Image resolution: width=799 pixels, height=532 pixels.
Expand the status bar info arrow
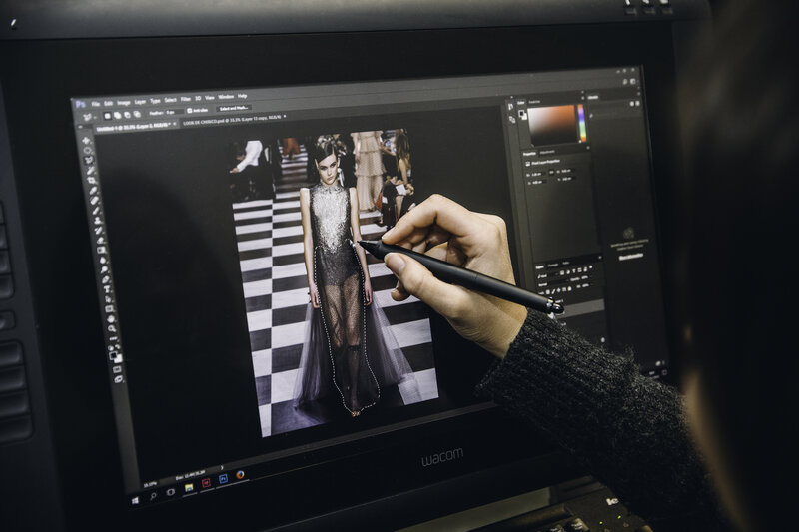coord(222,467)
